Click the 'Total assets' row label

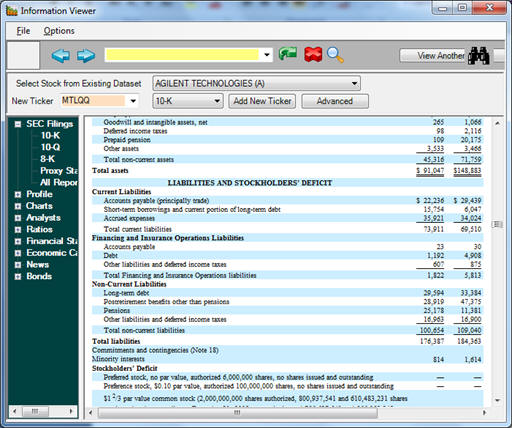pyautogui.click(x=110, y=171)
